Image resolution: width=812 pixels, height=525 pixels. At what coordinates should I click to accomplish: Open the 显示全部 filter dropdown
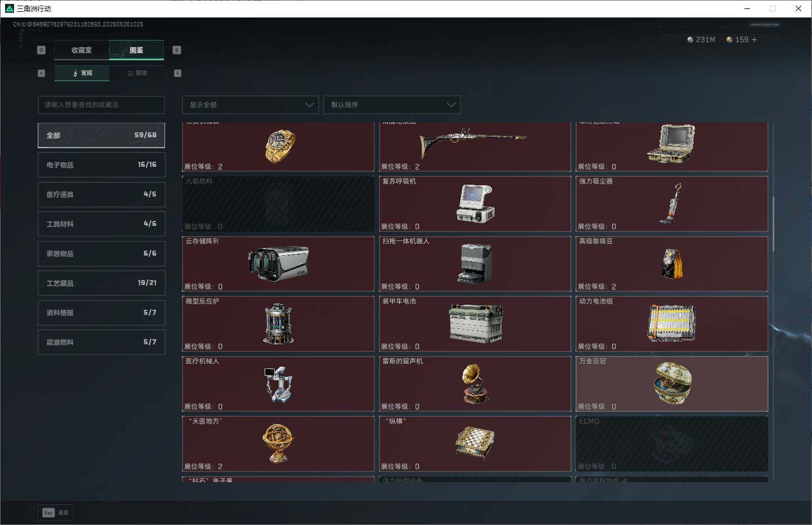(x=250, y=105)
